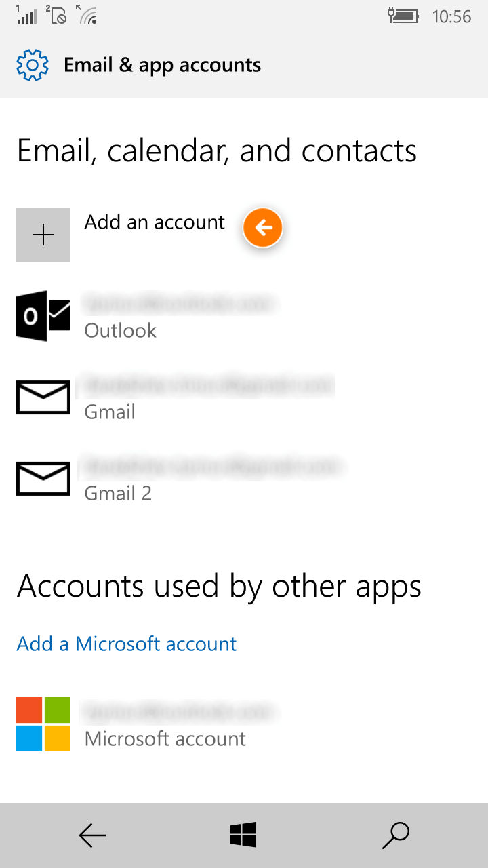The width and height of the screenshot is (488, 868).
Task: Tap the Windows Start button
Action: 243,835
